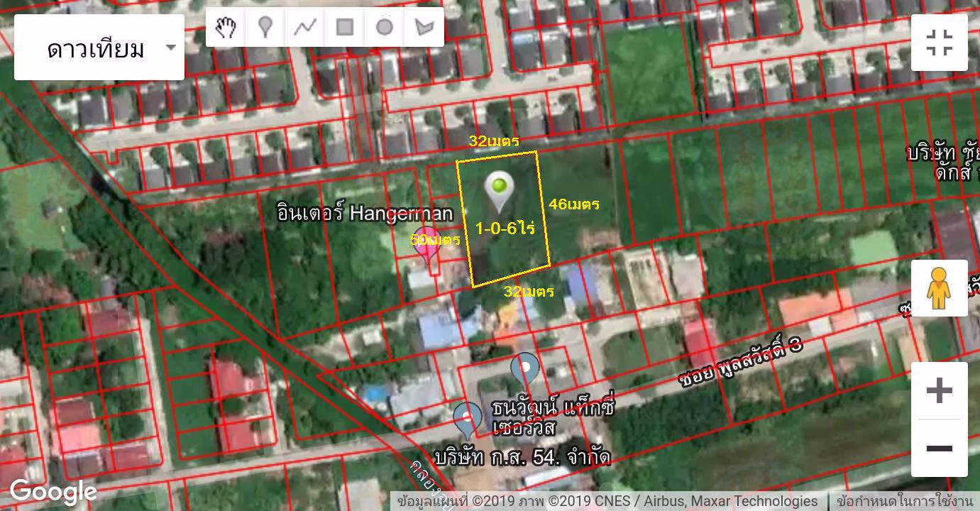Viewport: 980px width, 511px height.
Task: Exit fullscreen map view
Action: [x=939, y=43]
